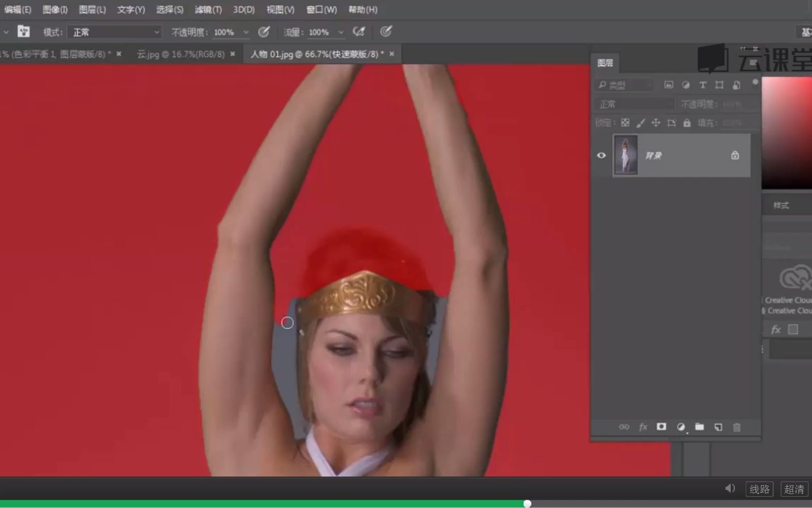Link layers icon at Layers panel bottom
This screenshot has height=508, width=812.
click(624, 427)
